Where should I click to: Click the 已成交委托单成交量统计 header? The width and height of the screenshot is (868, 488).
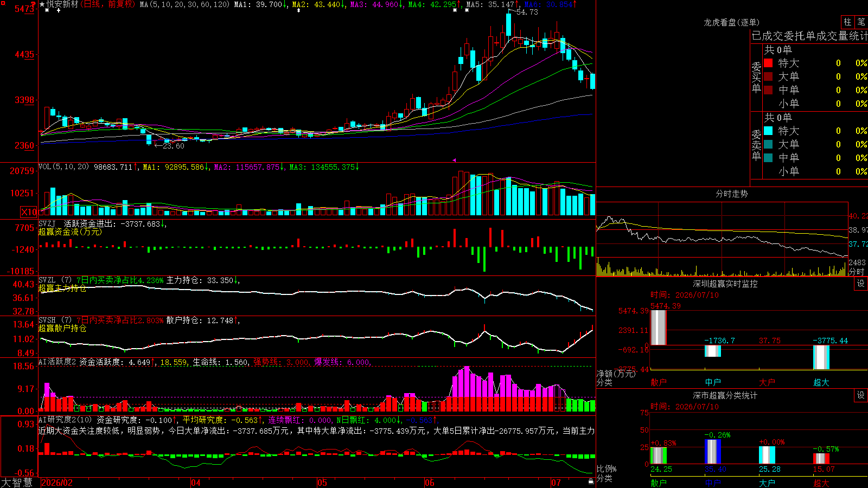809,36
